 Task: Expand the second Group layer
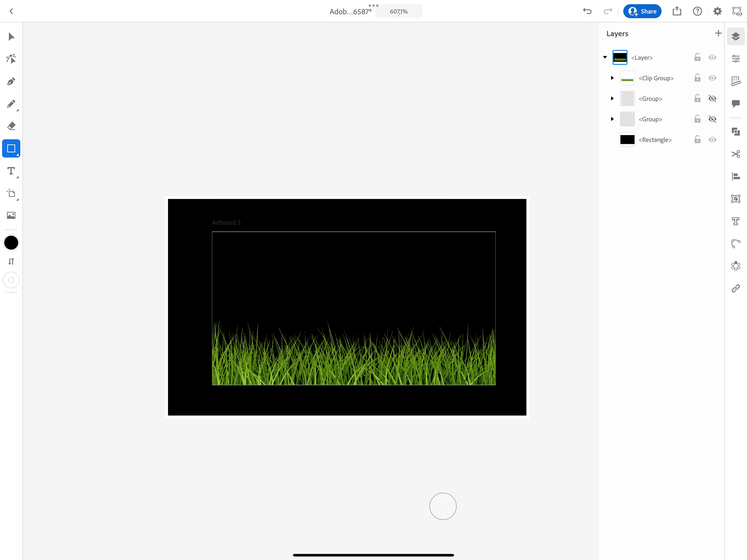[x=612, y=119]
